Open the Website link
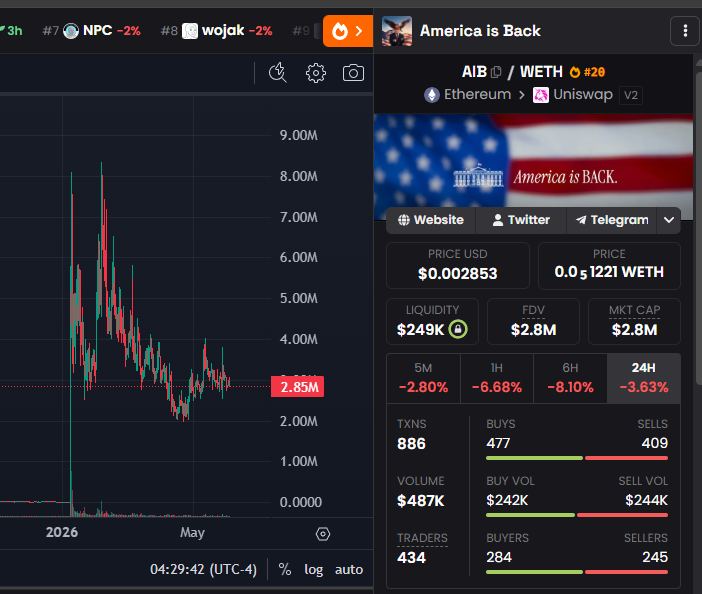This screenshot has width=702, height=594. [431, 220]
